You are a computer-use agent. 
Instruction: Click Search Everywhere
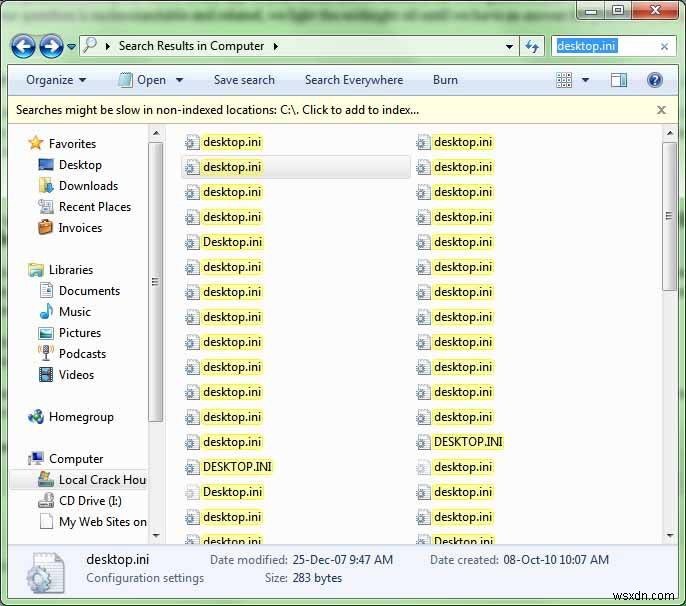click(354, 80)
